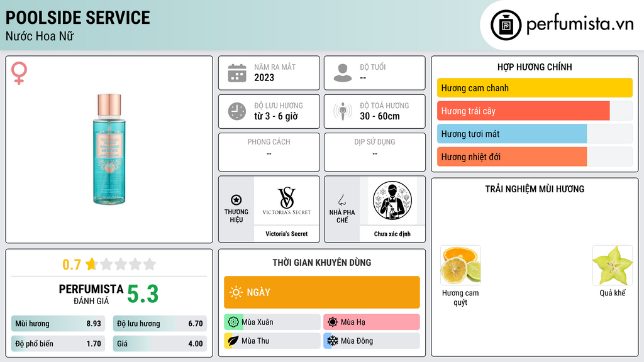
Task: Click the second grey rating star
Action: click(121, 264)
